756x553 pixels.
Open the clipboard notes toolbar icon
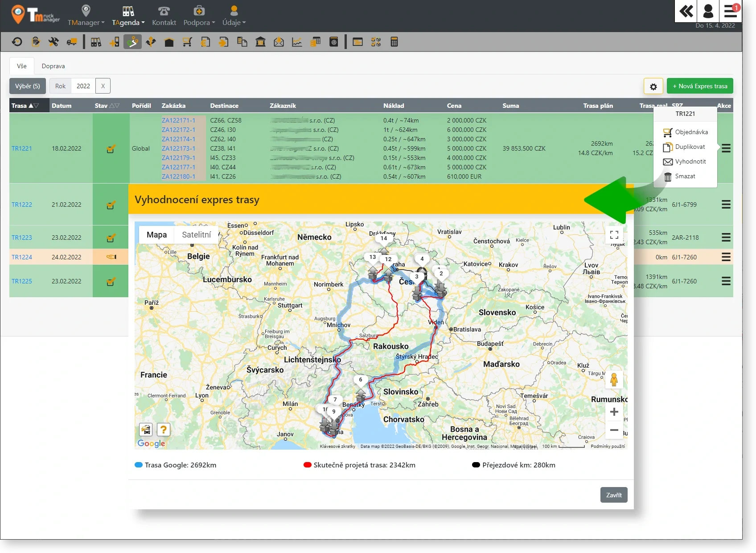[36, 42]
